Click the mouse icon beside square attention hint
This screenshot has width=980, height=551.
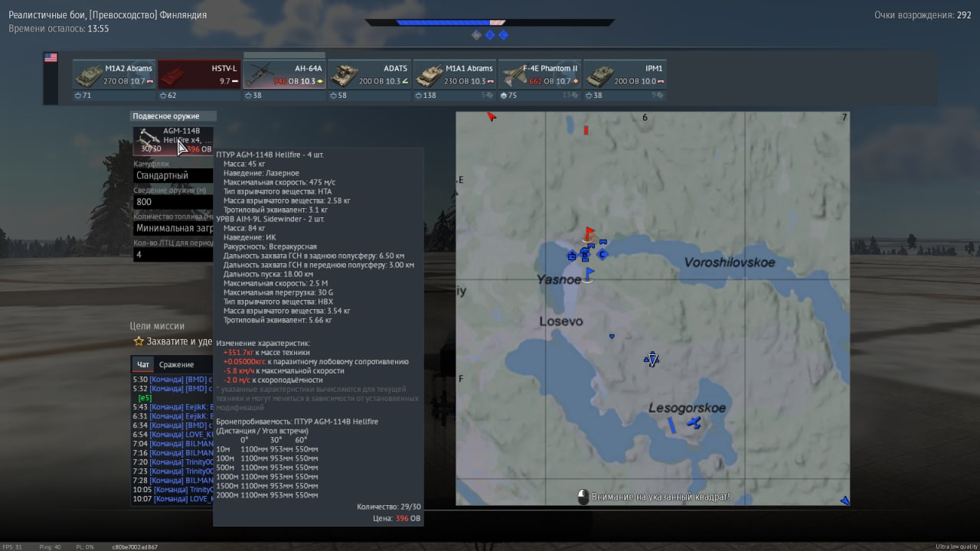coord(583,497)
